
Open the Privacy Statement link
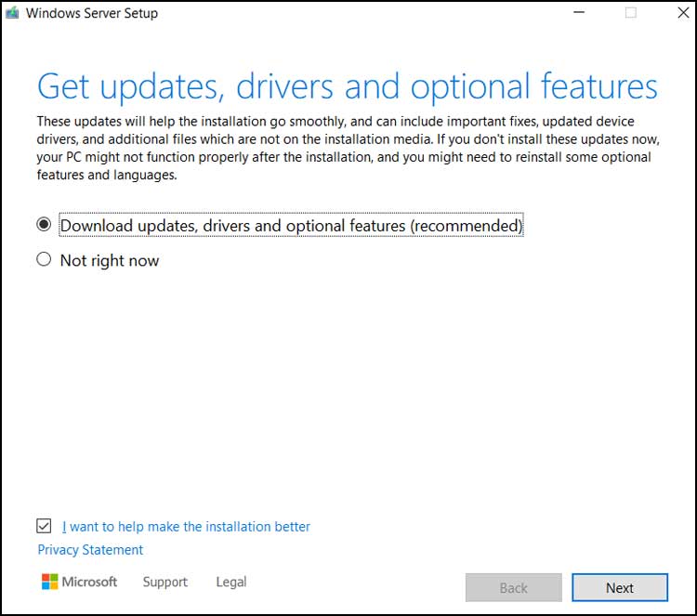click(90, 550)
